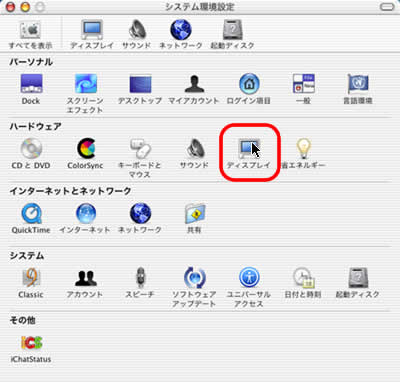
Task: Open Sound (サウンド) from the top toolbar
Action: coord(137,30)
